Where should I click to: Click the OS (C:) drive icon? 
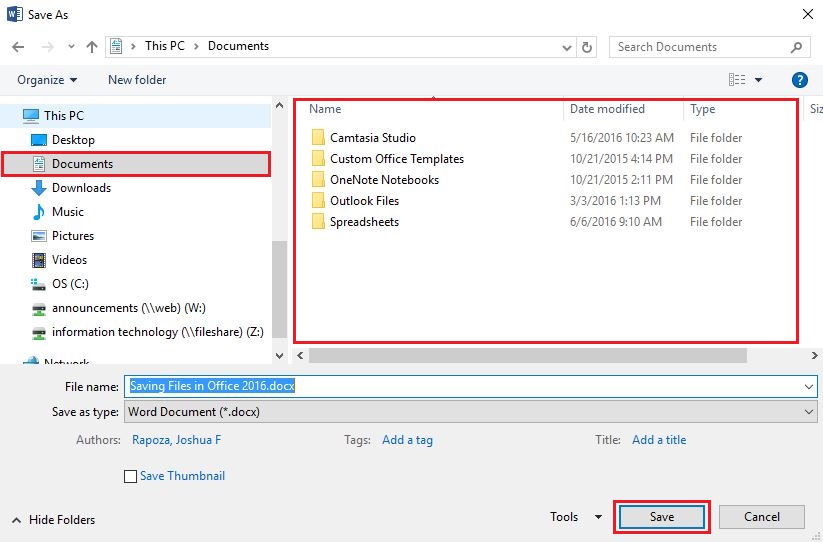(38, 284)
